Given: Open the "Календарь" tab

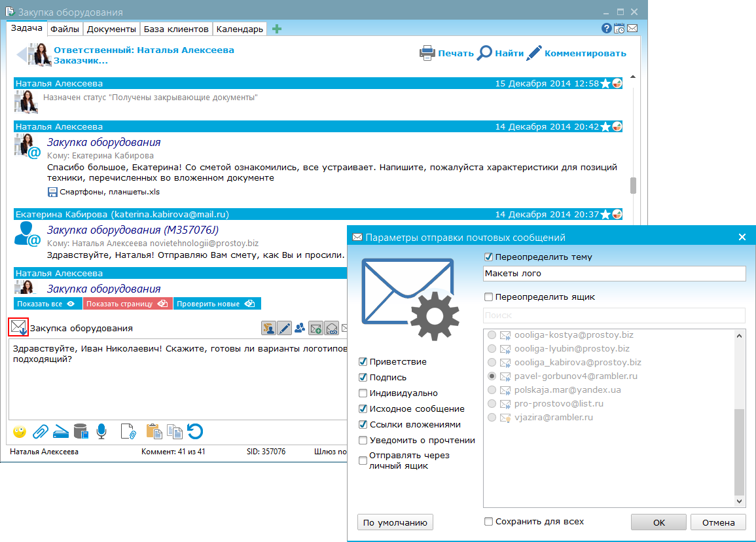Looking at the screenshot, I should 240,29.
